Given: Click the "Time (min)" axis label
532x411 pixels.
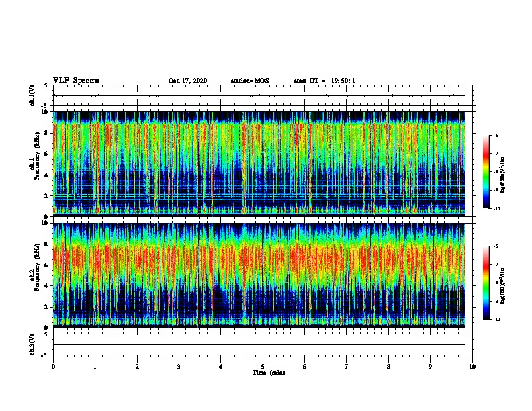Looking at the screenshot, I should (x=269, y=373).
